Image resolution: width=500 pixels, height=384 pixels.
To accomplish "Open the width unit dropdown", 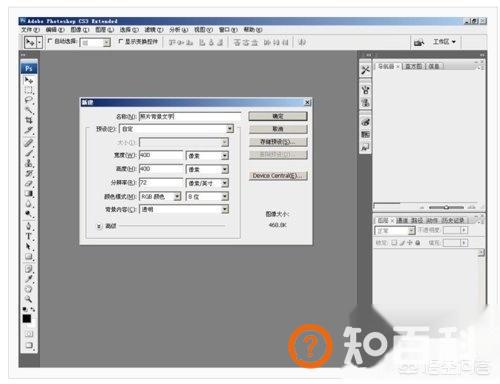I will [207, 156].
